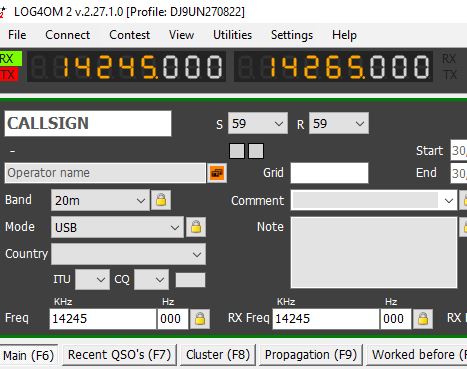Click the RX Freq Hz field

(x=396, y=319)
